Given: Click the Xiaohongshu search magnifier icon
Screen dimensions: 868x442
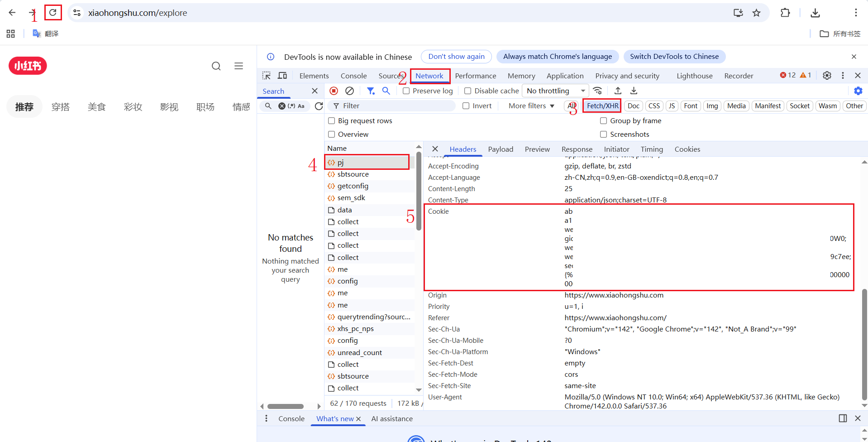Looking at the screenshot, I should [216, 66].
